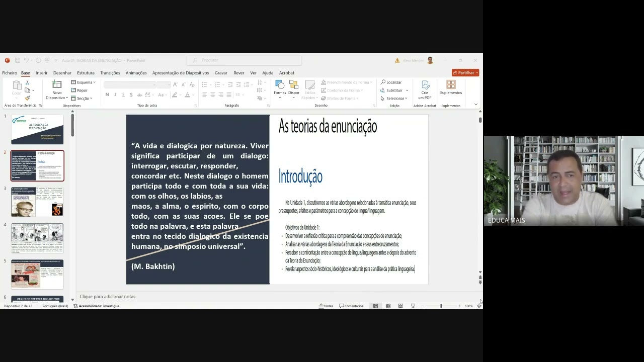Open Suplementos add-ins icon
Viewport: 644px width, 362px height.
click(x=451, y=88)
